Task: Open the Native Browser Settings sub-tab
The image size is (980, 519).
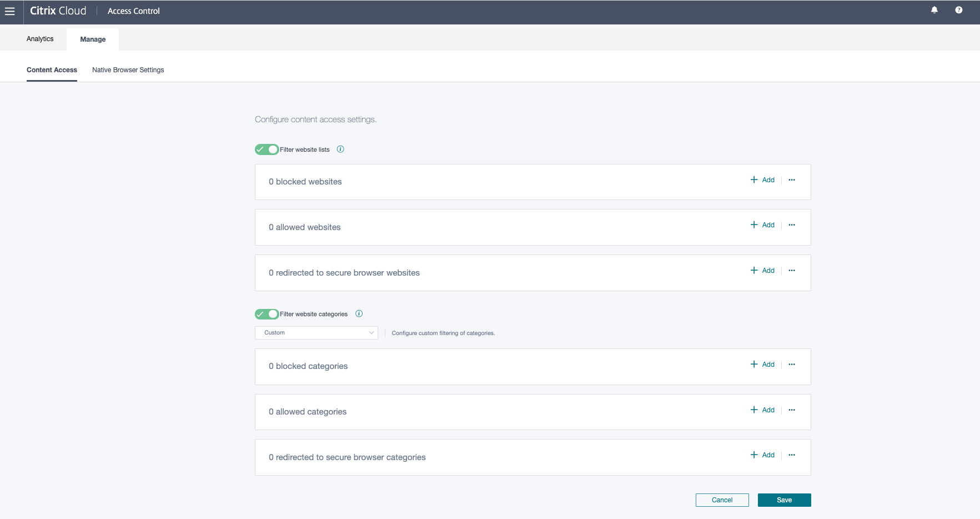Action: [128, 70]
